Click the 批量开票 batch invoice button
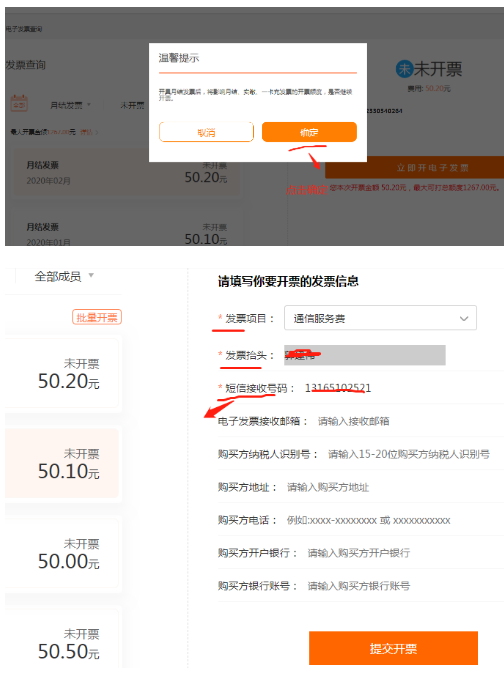This screenshot has height=688, width=504. pos(97,317)
